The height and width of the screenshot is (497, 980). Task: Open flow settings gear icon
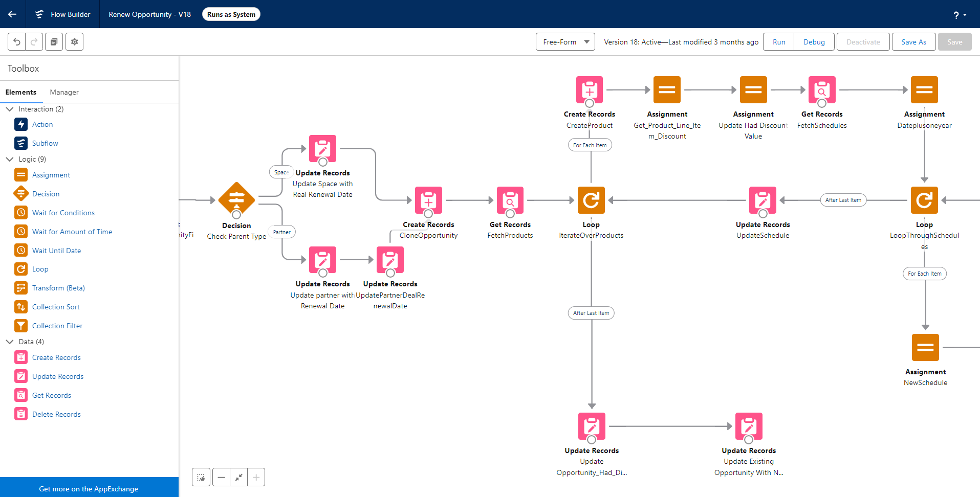click(74, 42)
